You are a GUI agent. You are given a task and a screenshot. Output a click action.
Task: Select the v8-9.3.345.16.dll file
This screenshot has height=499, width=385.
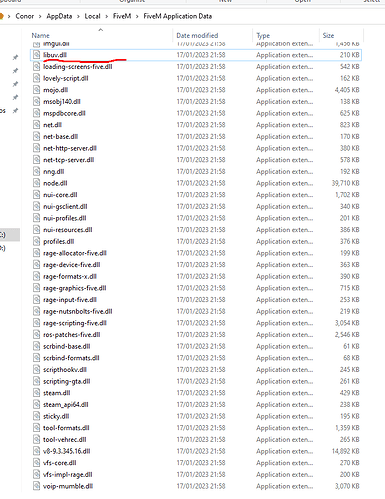click(x=197, y=451)
